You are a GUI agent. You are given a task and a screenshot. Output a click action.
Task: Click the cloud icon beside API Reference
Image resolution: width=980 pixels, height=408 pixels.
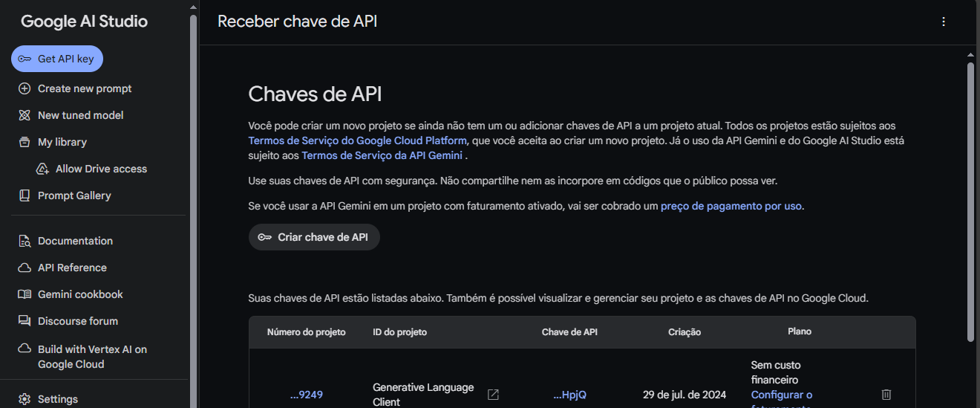[24, 268]
